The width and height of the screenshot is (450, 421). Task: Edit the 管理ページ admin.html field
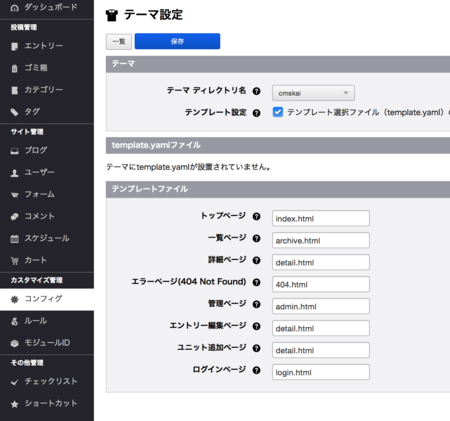[x=321, y=306]
